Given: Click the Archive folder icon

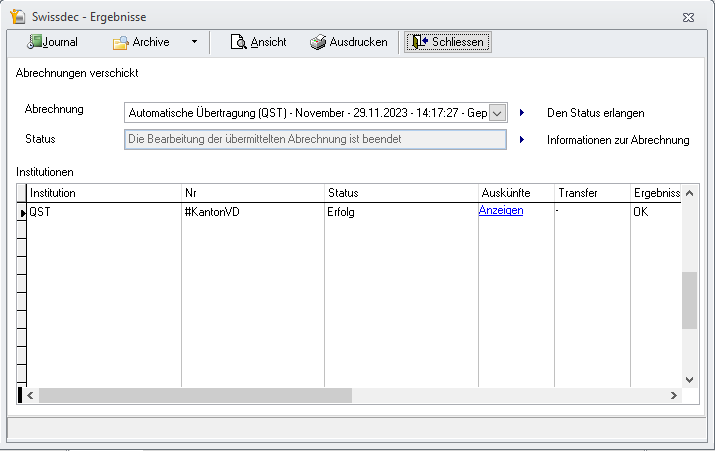Looking at the screenshot, I should tap(120, 42).
